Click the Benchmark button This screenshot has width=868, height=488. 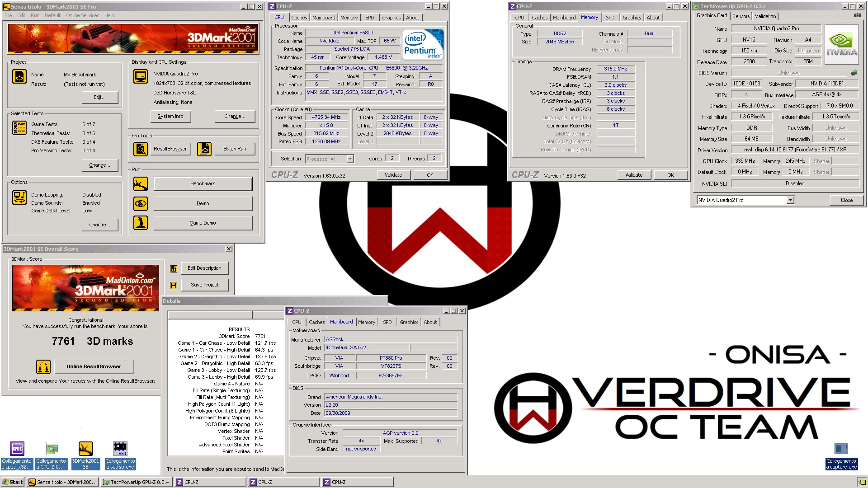(203, 184)
